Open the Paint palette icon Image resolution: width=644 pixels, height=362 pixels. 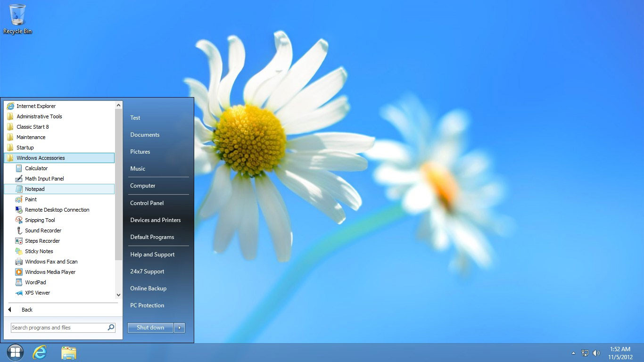19,199
